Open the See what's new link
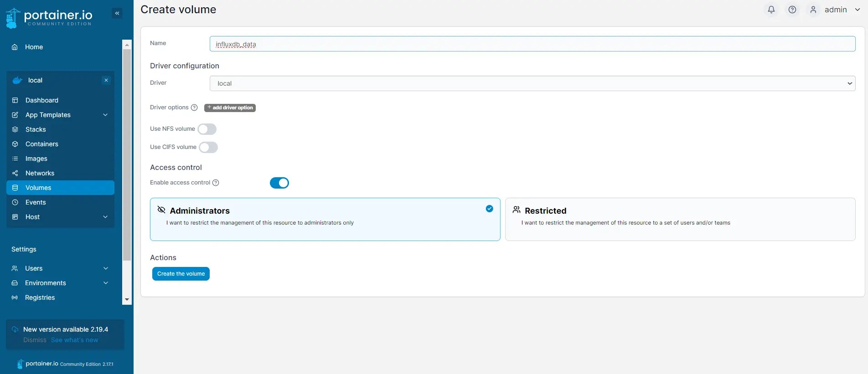The image size is (868, 374). [x=74, y=340]
